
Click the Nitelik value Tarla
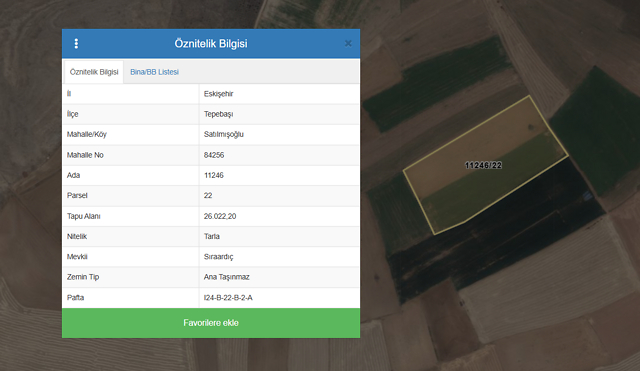tap(211, 236)
